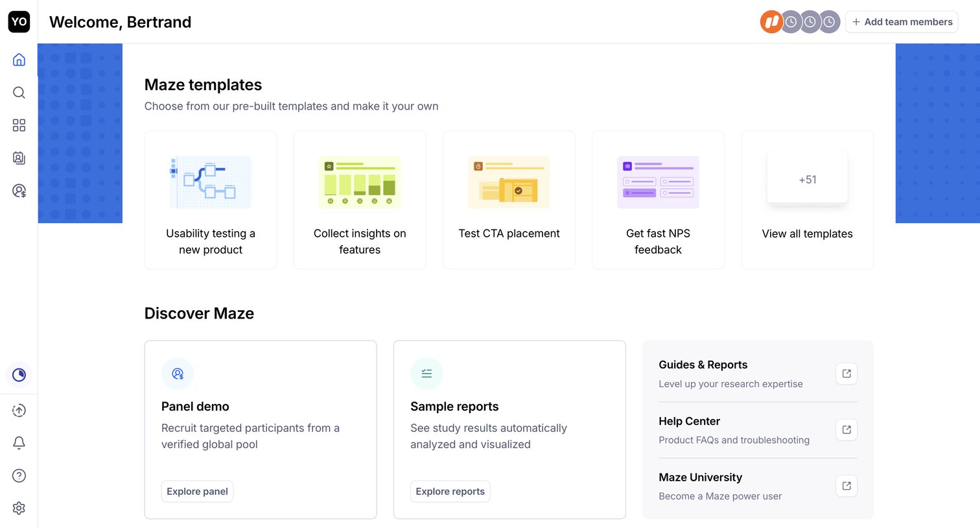980x528 pixels.
Task: Open the Help Center title
Action: (689, 422)
